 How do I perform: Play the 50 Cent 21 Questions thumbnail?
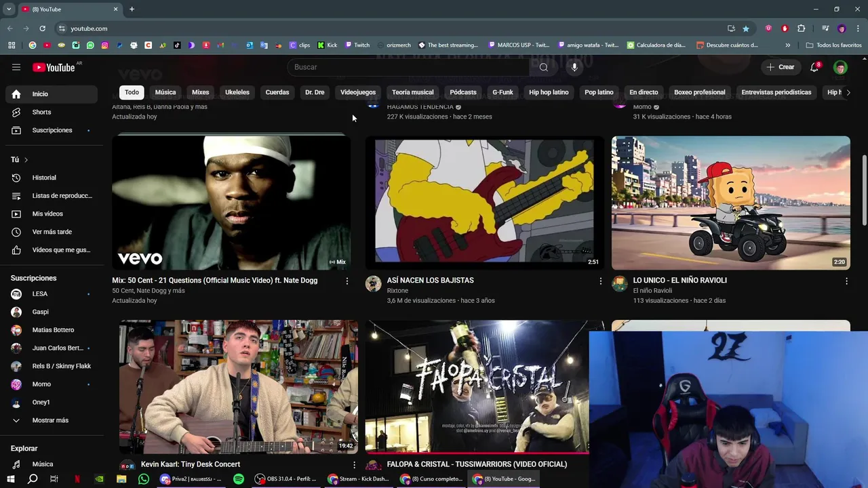pyautogui.click(x=231, y=203)
